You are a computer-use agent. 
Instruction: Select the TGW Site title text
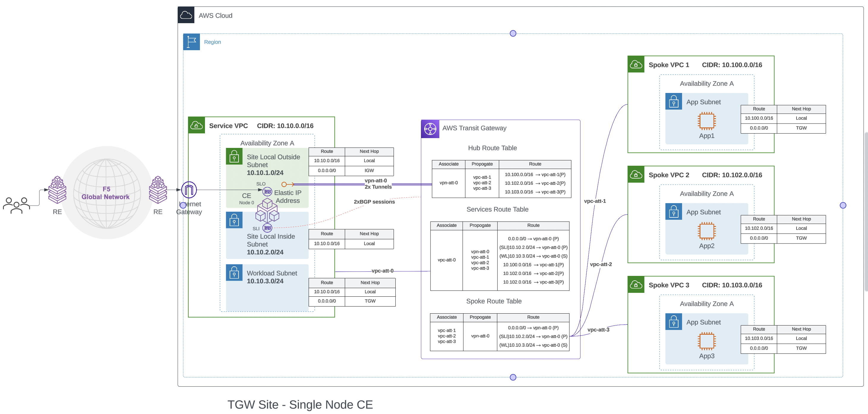point(301,404)
